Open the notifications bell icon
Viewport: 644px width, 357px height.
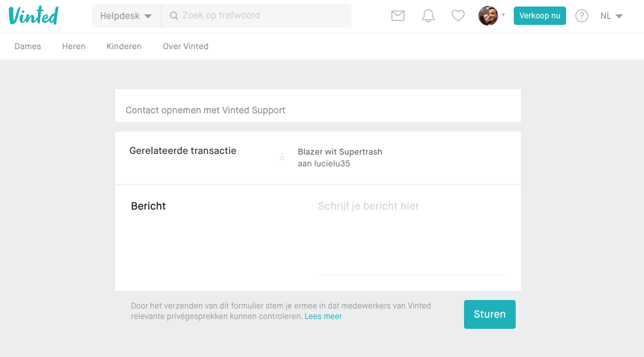point(428,16)
